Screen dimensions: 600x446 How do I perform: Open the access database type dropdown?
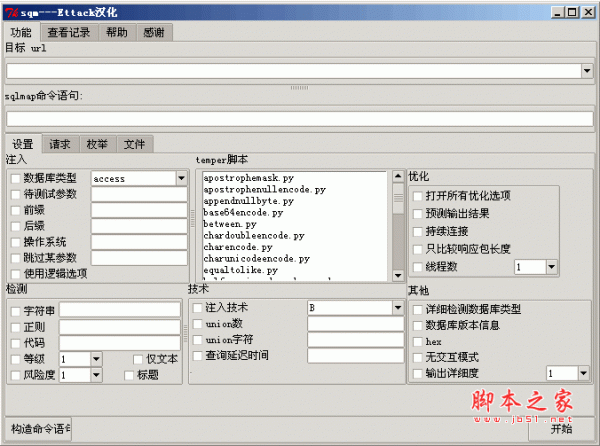point(181,179)
